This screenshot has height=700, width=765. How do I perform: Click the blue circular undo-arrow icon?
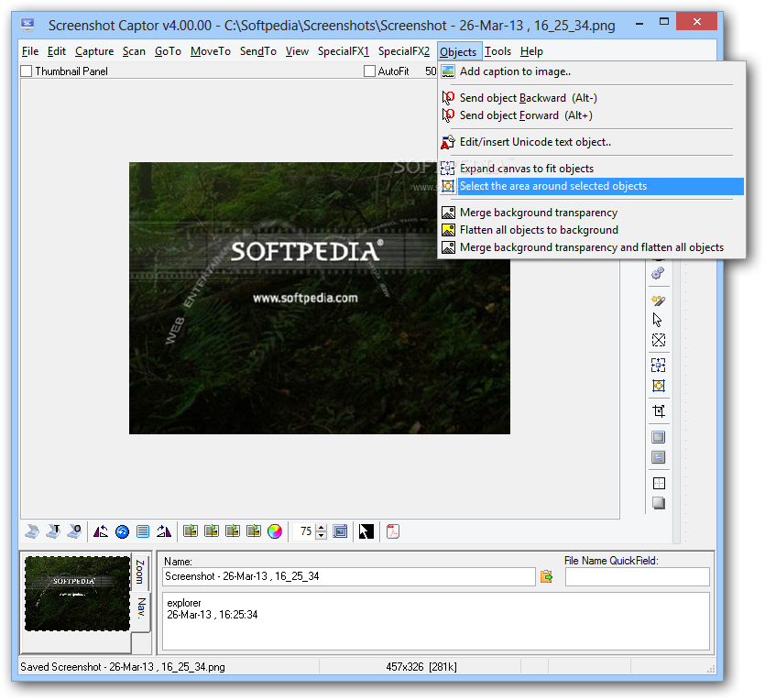tap(122, 531)
